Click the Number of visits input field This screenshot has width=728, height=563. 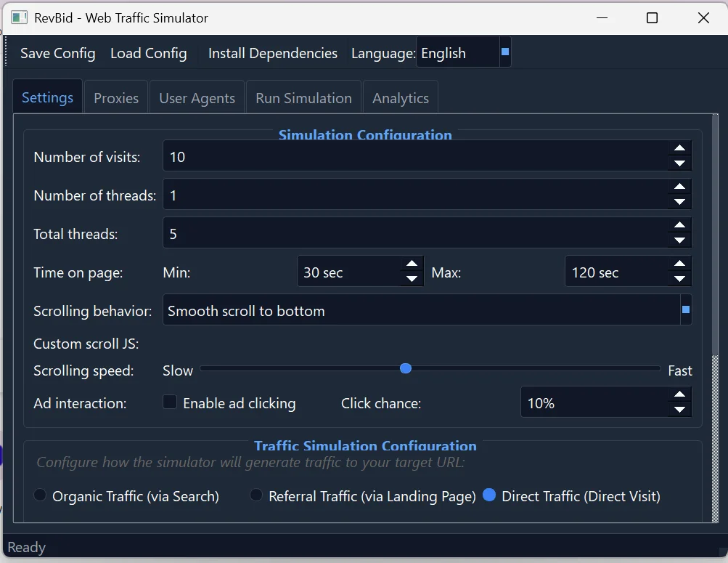coord(414,157)
